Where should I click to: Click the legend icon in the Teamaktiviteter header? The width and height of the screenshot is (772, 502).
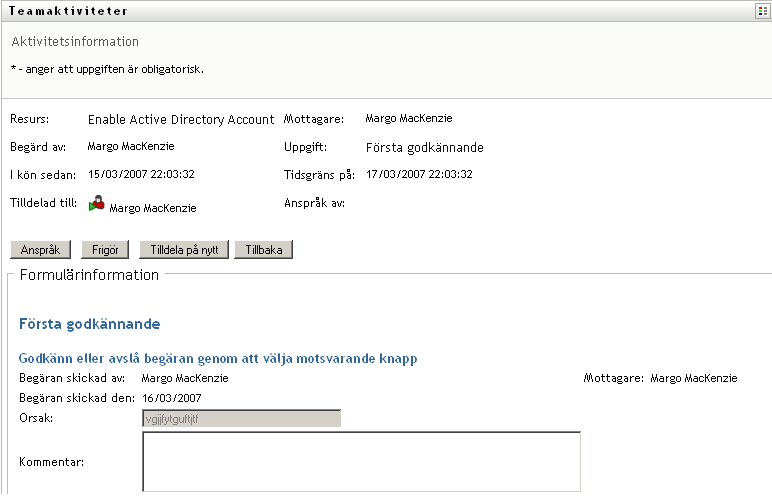762,10
